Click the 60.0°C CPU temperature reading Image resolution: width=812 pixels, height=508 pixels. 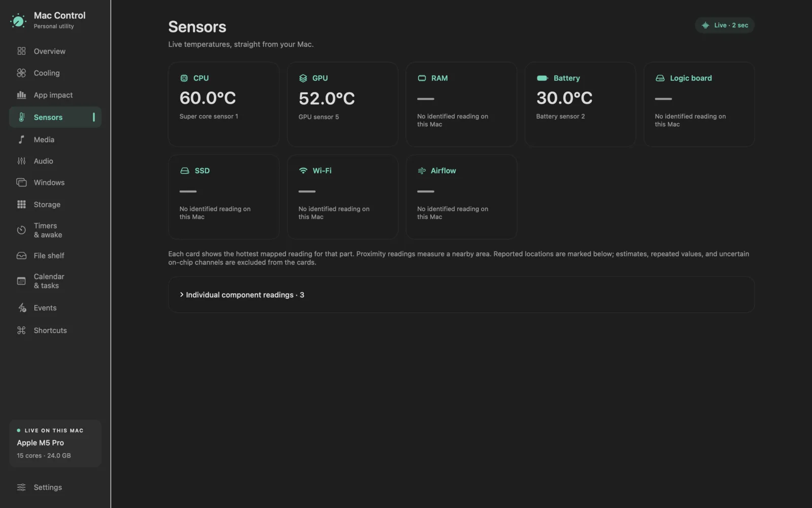208,98
